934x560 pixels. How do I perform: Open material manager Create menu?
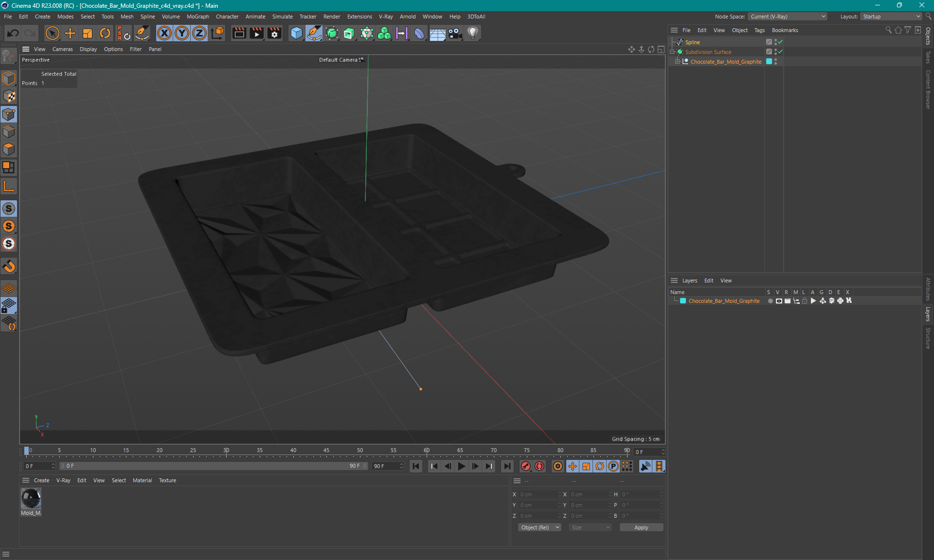[41, 480]
